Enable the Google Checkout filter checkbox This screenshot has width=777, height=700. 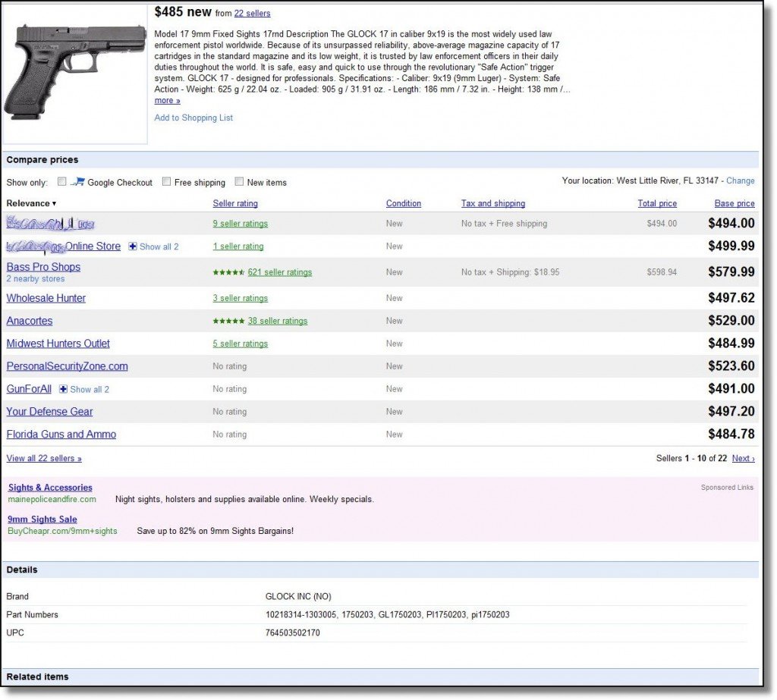[62, 181]
